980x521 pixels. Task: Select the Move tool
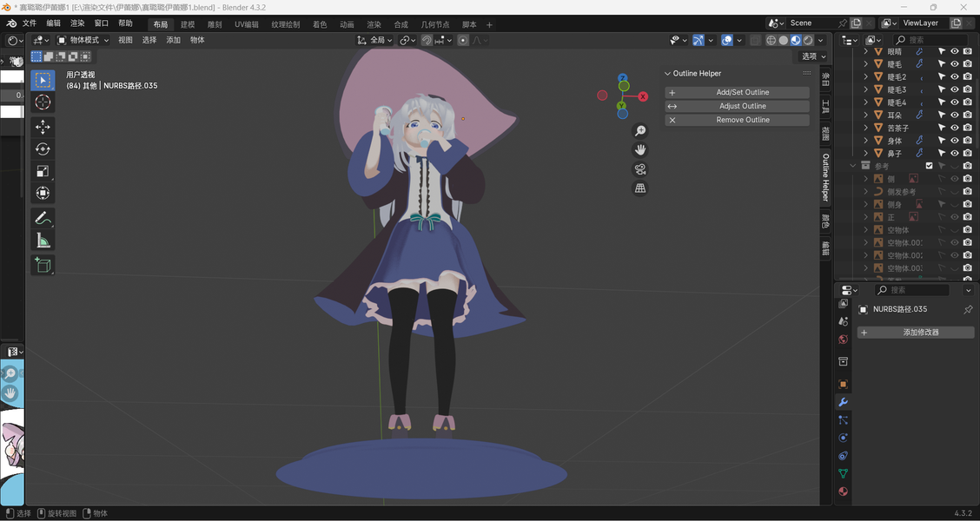click(x=43, y=127)
